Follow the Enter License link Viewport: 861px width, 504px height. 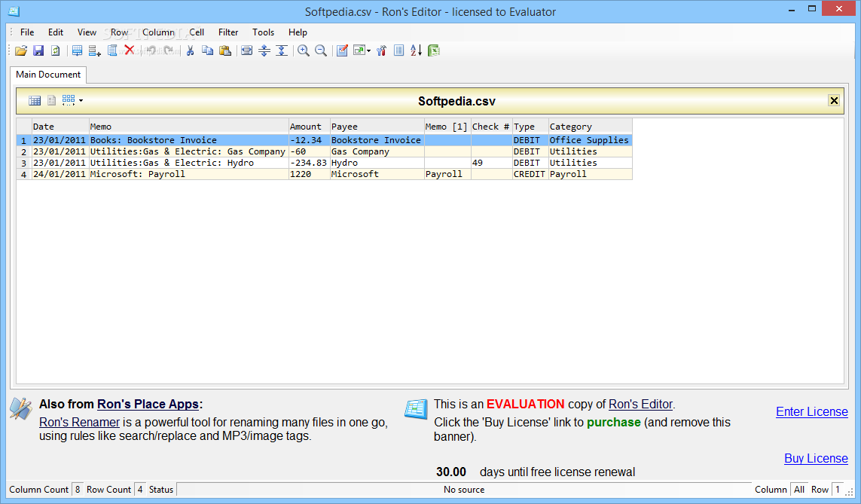tap(811, 412)
